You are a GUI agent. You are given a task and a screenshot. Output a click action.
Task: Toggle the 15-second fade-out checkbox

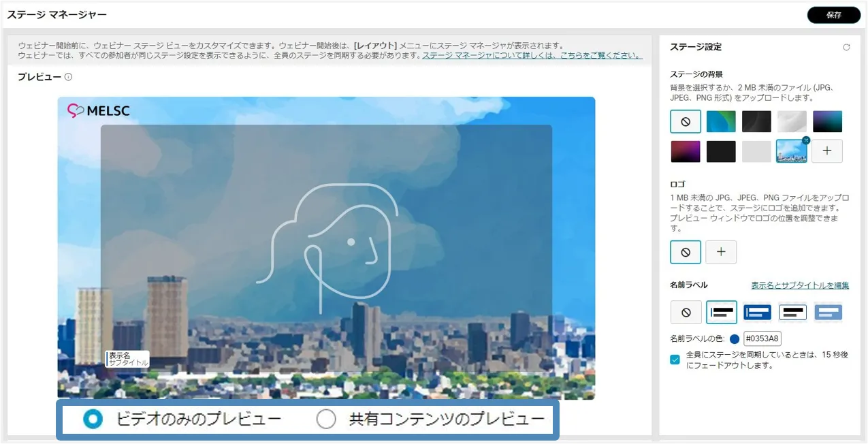coord(675,360)
